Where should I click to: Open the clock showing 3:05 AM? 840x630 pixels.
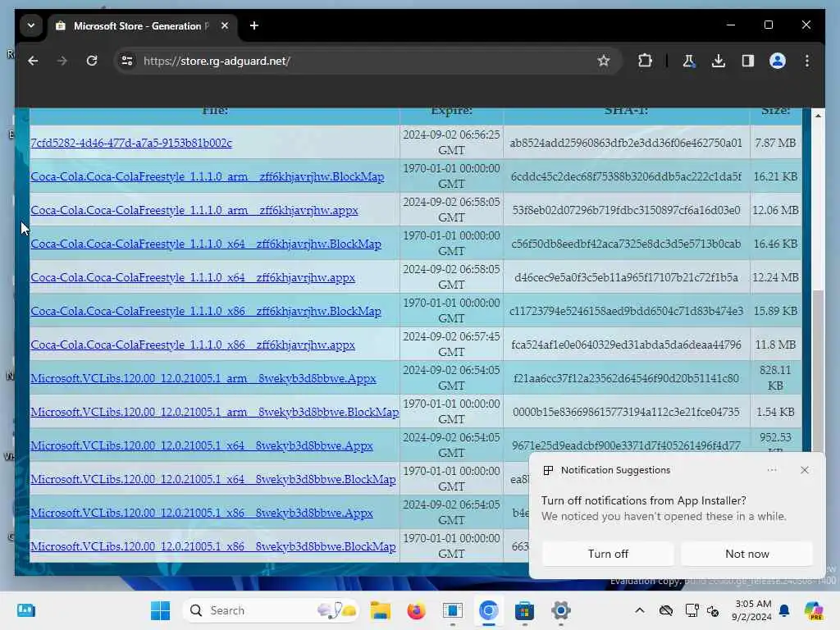point(753,610)
